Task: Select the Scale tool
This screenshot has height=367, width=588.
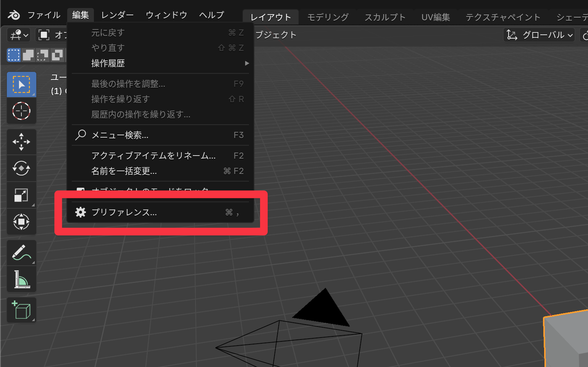Action: point(21,195)
